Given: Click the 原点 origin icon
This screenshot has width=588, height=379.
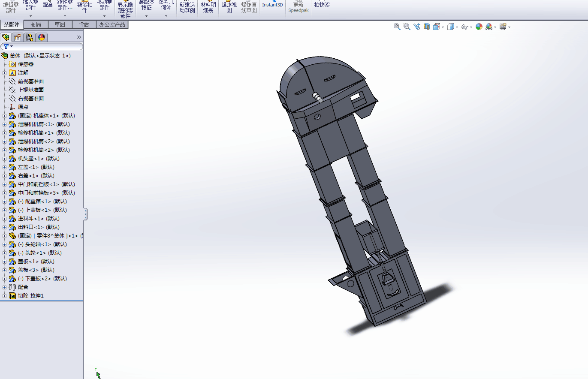Looking at the screenshot, I should [x=12, y=107].
